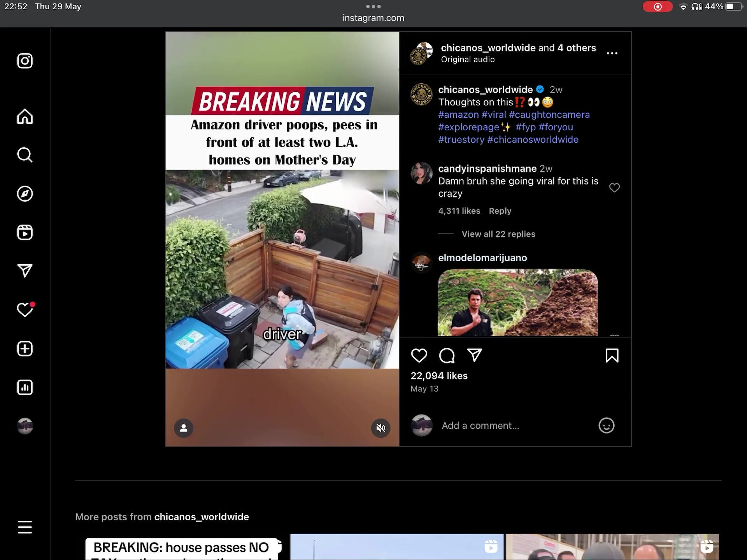747x560 pixels.
Task: Open the iPad multitasking three-dot control
Action: pos(373,6)
